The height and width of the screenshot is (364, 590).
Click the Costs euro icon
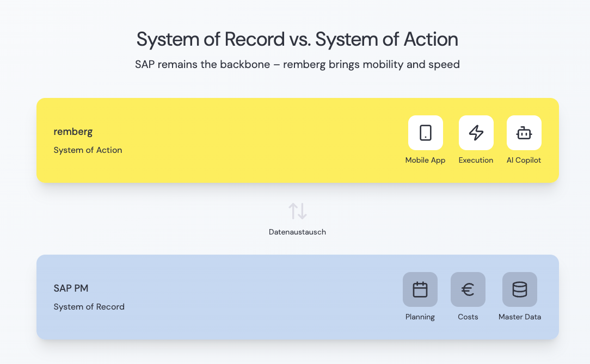click(x=468, y=289)
